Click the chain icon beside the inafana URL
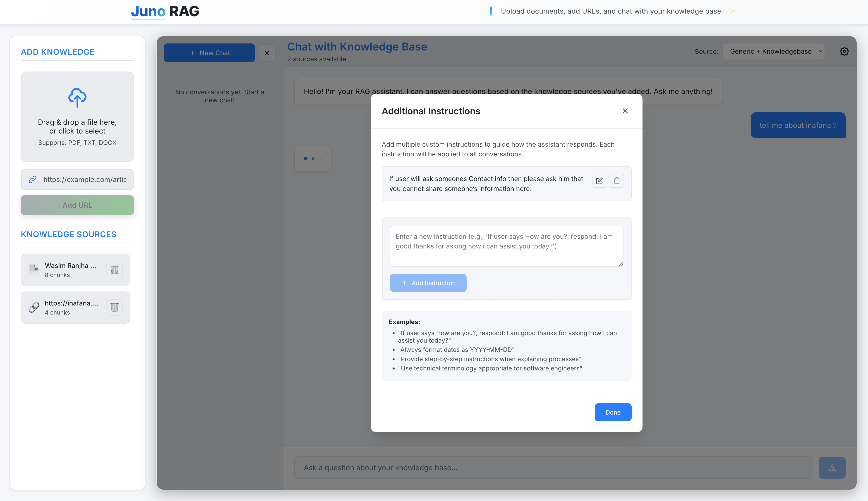This screenshot has height=501, width=868. point(33,307)
